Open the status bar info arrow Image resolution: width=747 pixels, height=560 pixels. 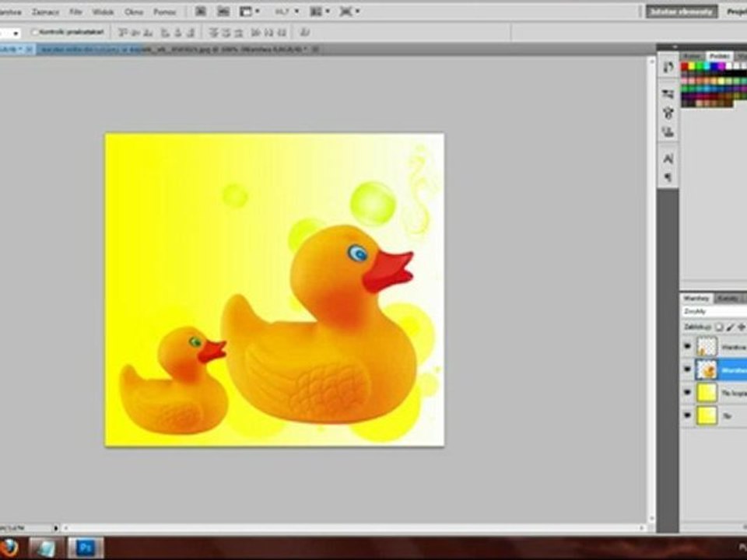(x=56, y=528)
